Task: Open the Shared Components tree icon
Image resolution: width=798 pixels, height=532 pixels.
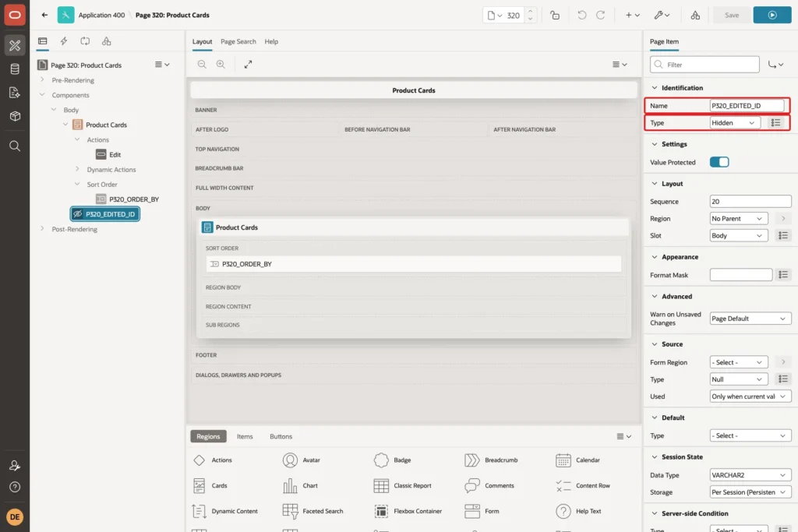Action: [x=106, y=41]
